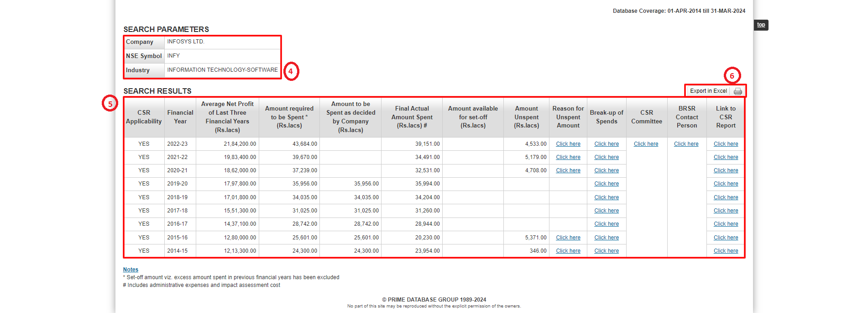868x313 pixels.
Task: Click the 12,13,300.00 net profit value
Action: point(240,251)
